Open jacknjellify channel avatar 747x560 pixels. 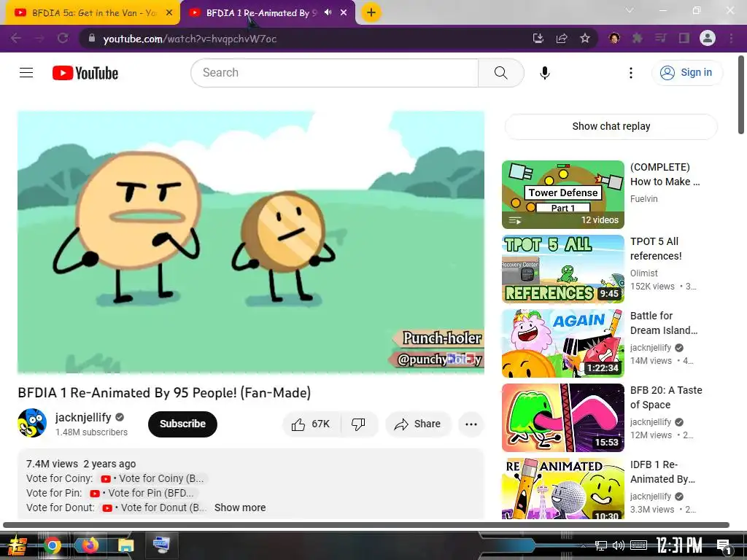coord(32,423)
